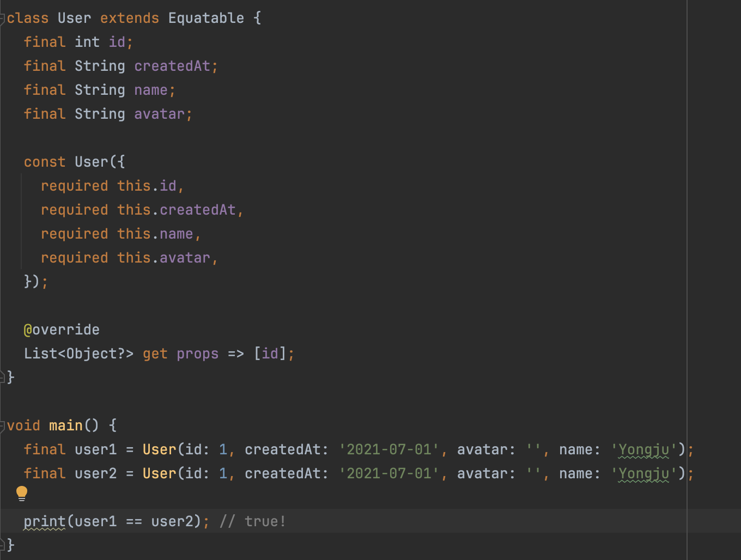Viewport: 741px width, 560px height.
Task: Click '2021-07-01' string on the user2 line
Action: click(389, 473)
